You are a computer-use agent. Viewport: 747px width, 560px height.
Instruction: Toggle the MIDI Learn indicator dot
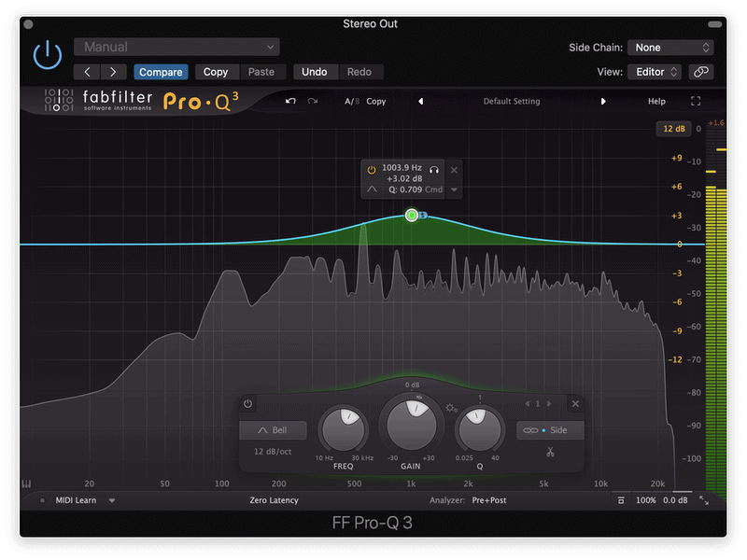(42, 500)
